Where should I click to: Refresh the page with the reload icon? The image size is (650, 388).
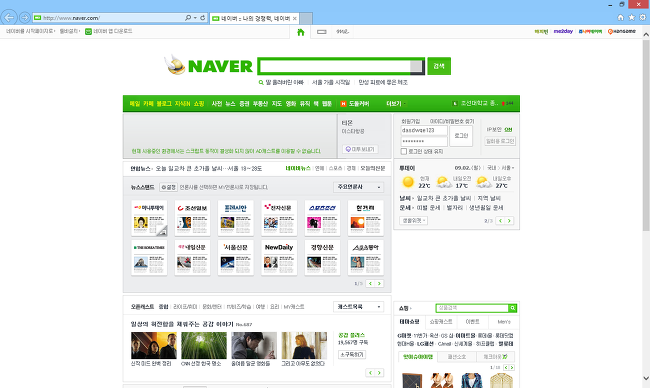(x=202, y=18)
